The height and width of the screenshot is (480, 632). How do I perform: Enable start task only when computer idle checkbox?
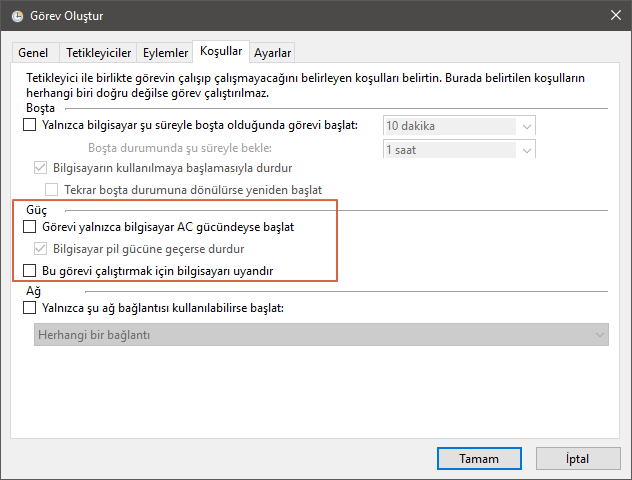29,125
